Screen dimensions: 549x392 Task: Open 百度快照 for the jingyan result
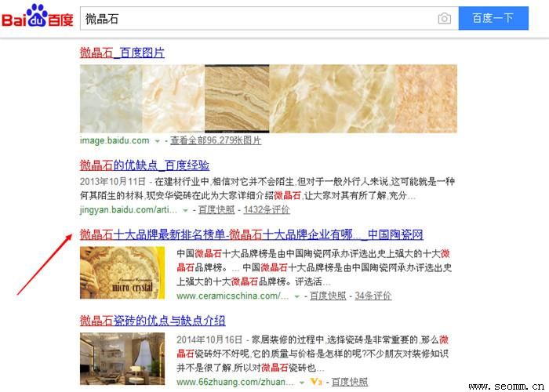coord(216,209)
